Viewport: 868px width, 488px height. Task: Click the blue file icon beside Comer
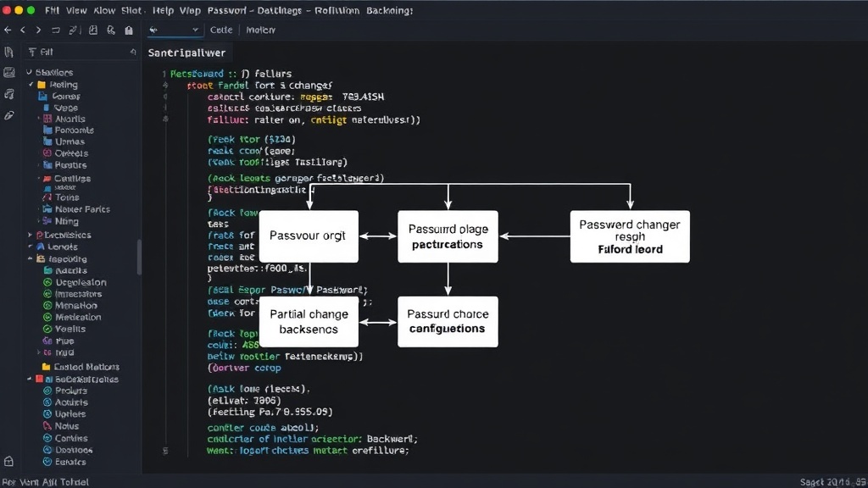(42, 97)
